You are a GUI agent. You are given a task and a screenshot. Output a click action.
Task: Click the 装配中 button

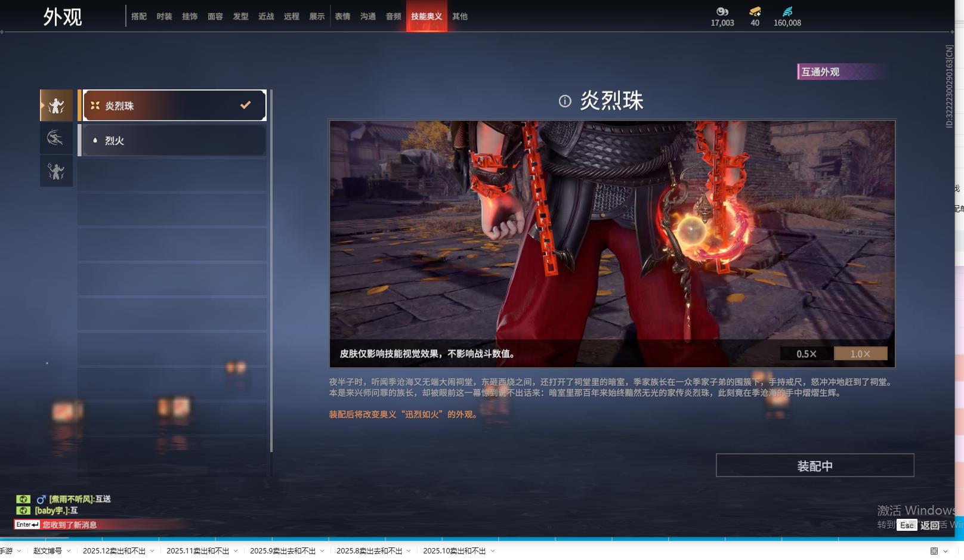point(814,466)
